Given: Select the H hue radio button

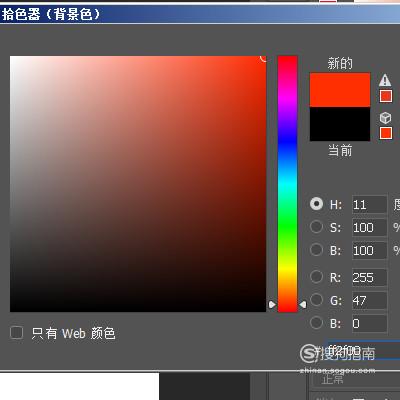Looking at the screenshot, I should tap(316, 204).
